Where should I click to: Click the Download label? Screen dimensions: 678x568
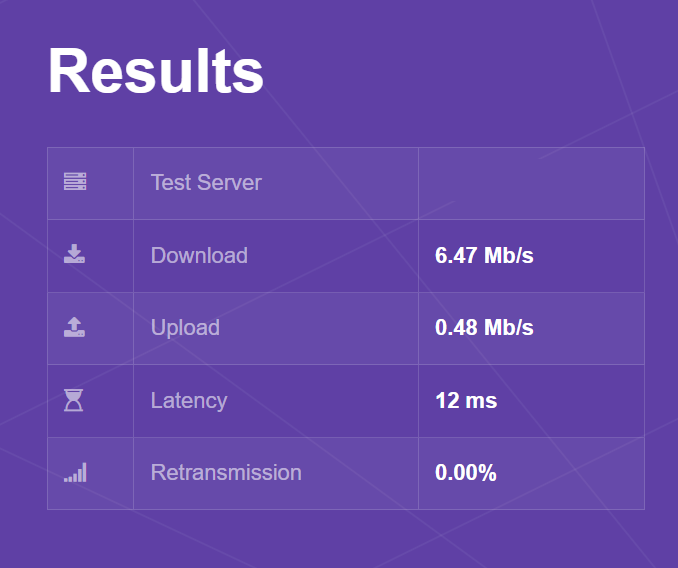pos(199,255)
